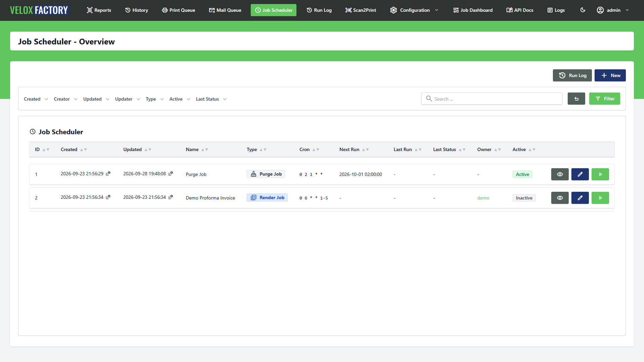
Task: Edit the Demo Proforma Invoice job
Action: click(580, 198)
